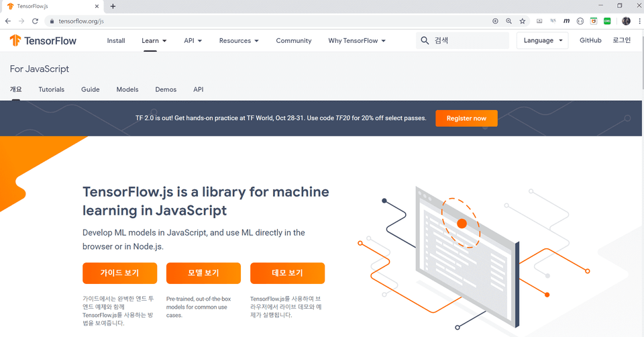Click the address bar URL
The image size is (644, 337).
point(81,21)
